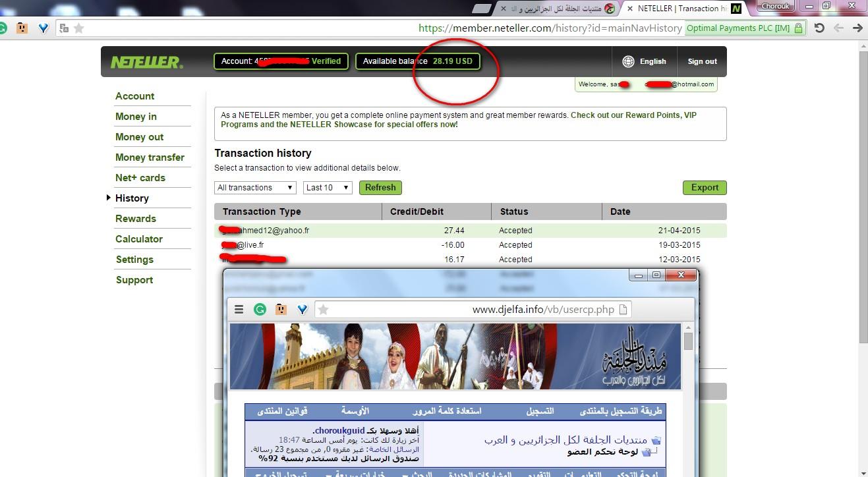Click the greyed left-pointing arrow in the main toolbar
The width and height of the screenshot is (868, 477).
[x=838, y=28]
